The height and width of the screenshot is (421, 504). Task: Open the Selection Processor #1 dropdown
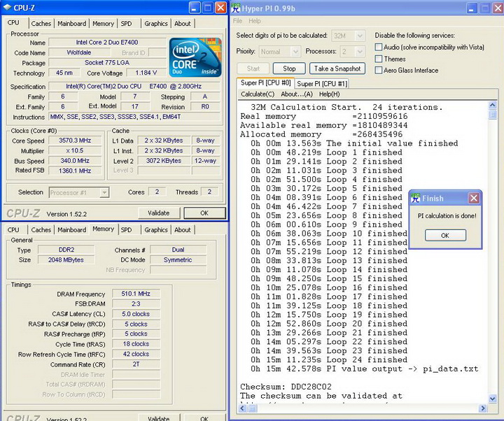(x=104, y=192)
